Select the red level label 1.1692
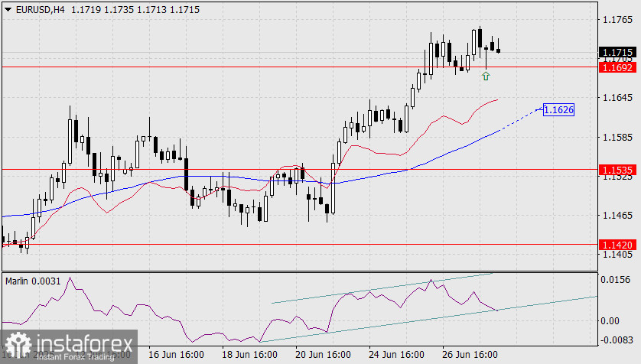Viewport: 641px width, 364px height. point(617,67)
